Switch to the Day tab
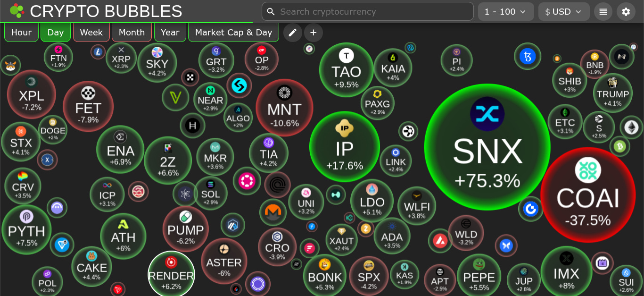The height and width of the screenshot is (296, 644). [x=56, y=33]
